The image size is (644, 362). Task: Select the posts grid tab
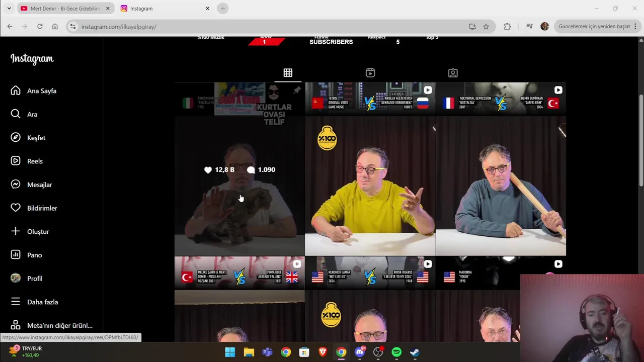(x=288, y=73)
